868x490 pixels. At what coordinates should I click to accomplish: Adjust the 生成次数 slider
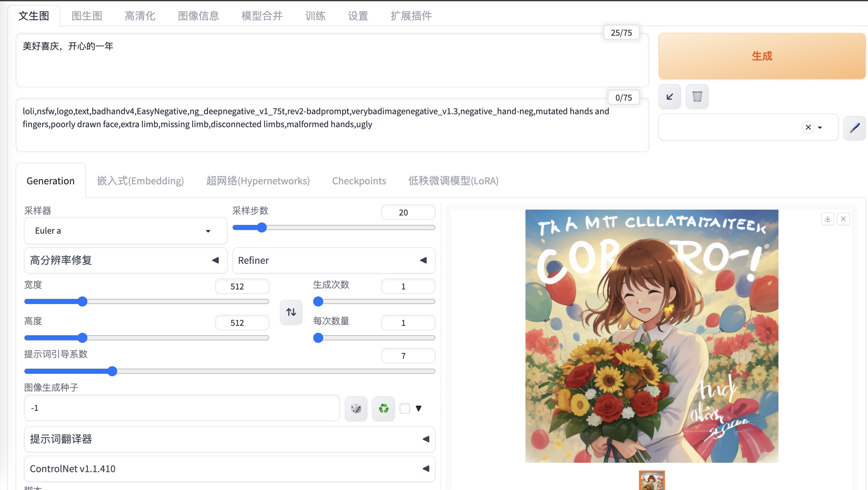[x=374, y=301]
